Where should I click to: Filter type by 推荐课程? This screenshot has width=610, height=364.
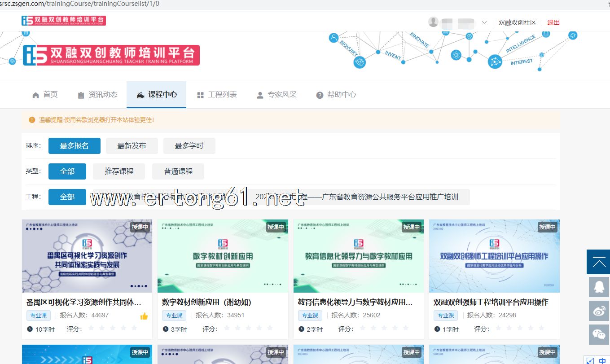tap(119, 171)
